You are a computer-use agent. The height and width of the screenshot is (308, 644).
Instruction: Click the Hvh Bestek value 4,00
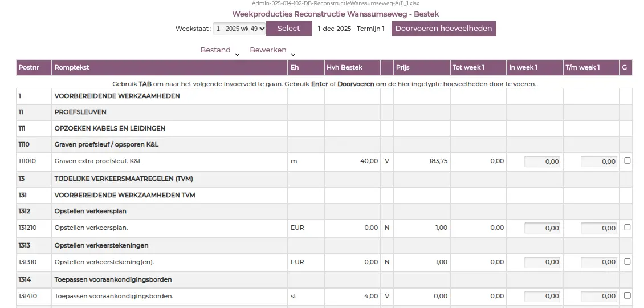(x=371, y=296)
